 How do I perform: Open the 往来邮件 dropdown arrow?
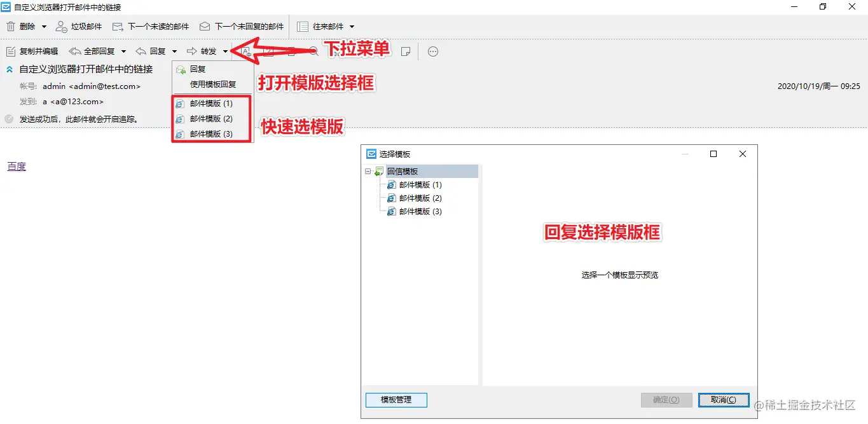[x=352, y=27]
